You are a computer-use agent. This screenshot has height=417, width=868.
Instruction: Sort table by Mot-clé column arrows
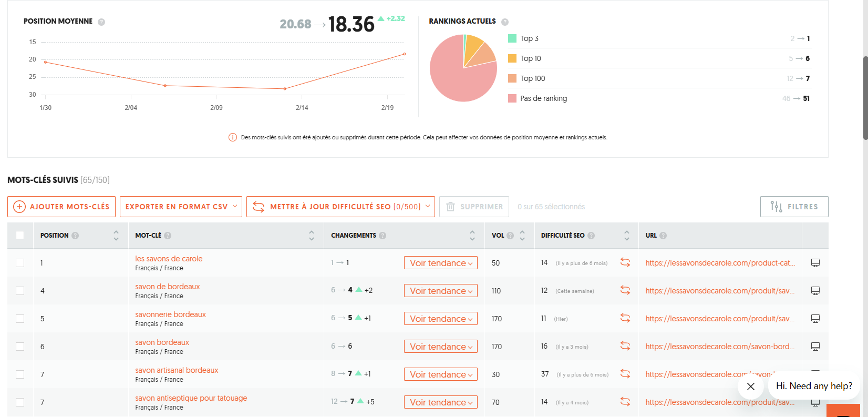click(x=312, y=236)
